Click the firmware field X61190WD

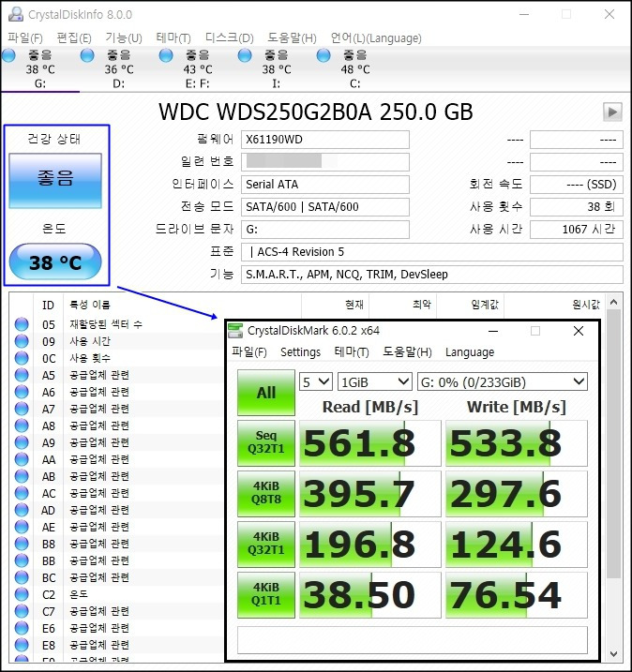[x=325, y=140]
